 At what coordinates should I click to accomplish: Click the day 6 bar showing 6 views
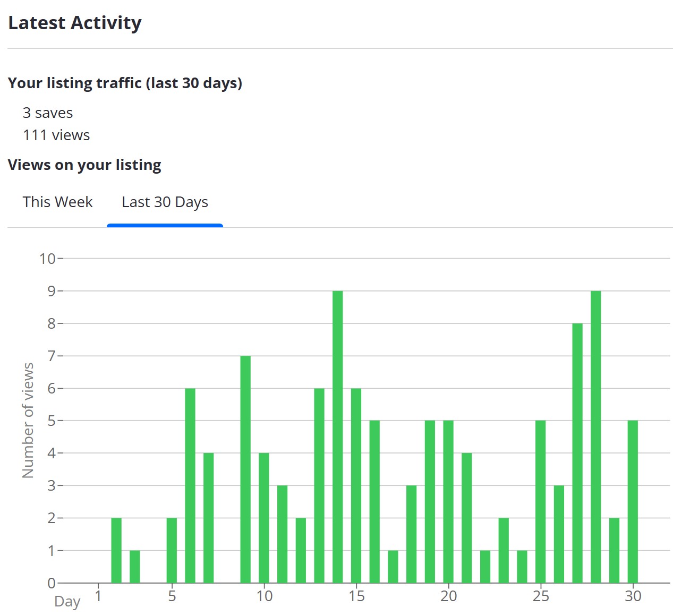point(190,486)
